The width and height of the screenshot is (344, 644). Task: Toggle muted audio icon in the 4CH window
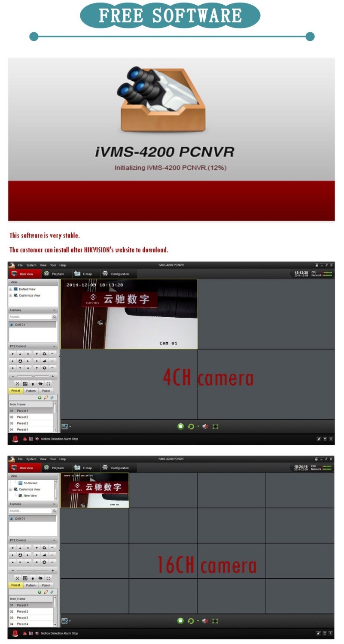pos(205,426)
